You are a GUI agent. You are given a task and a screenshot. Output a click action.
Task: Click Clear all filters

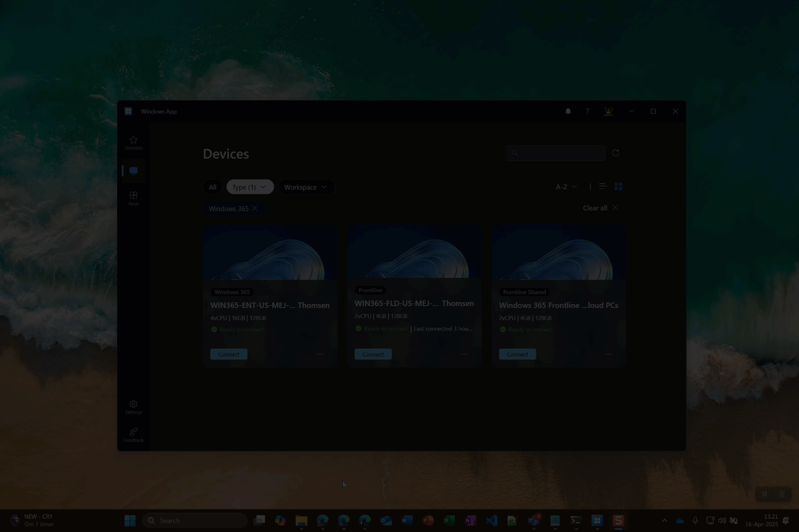click(x=600, y=208)
